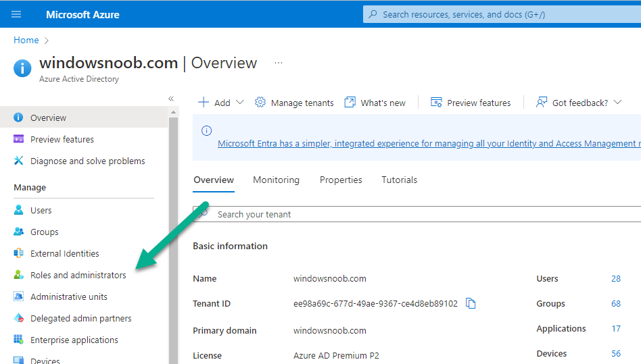Screen dimensions: 641x364
Task: Select the Tenant ID value text
Action: pyautogui.click(x=375, y=304)
